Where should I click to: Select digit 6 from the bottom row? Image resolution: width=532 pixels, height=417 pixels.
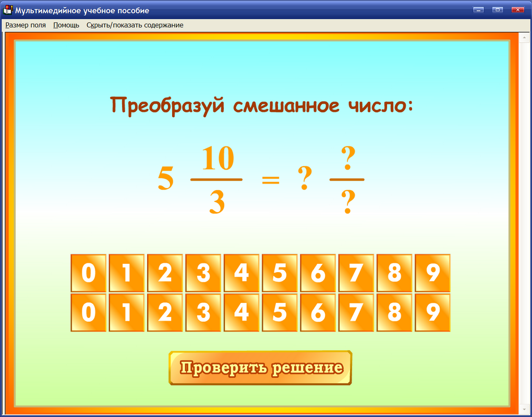click(x=318, y=313)
